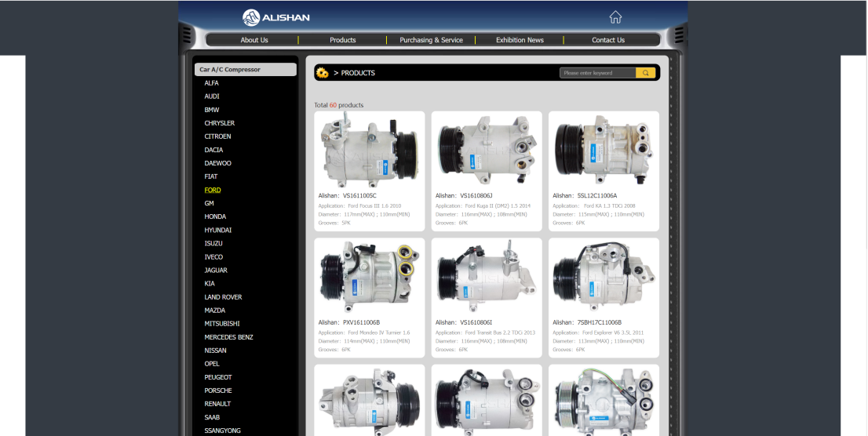Screen dimensions: 868x436
Task: Open Exhibition News from navigation
Action: pos(520,40)
